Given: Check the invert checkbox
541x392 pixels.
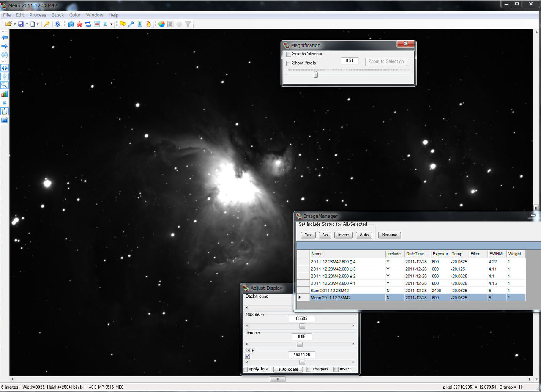Looking at the screenshot, I should click(x=336, y=369).
